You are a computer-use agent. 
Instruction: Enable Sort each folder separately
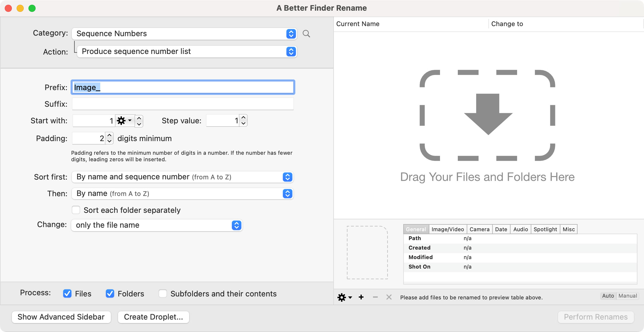point(76,210)
